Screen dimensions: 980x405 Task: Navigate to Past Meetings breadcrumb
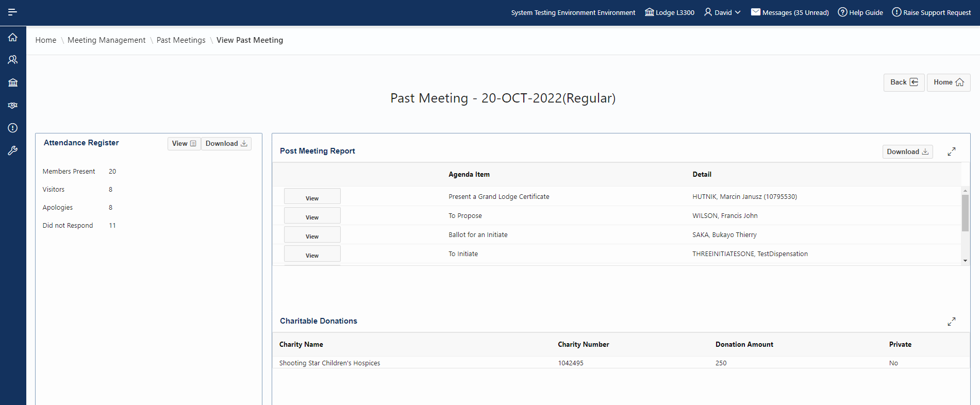[x=181, y=40]
